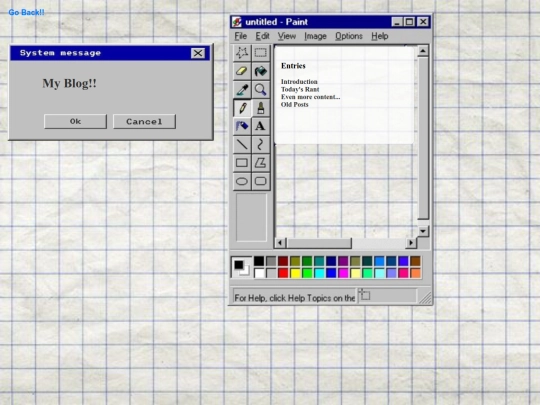540x405 pixels.
Task: Select yellow palette swatch
Action: 295,273
